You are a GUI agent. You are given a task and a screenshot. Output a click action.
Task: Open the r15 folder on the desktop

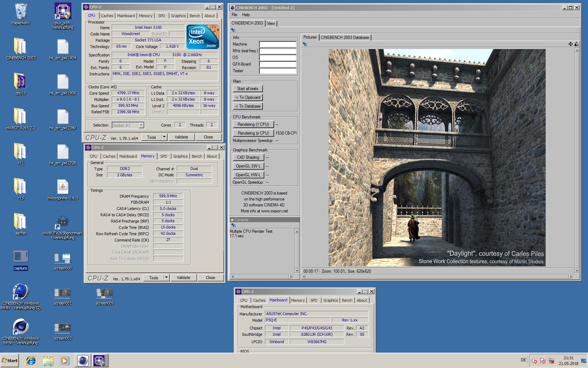point(21,189)
